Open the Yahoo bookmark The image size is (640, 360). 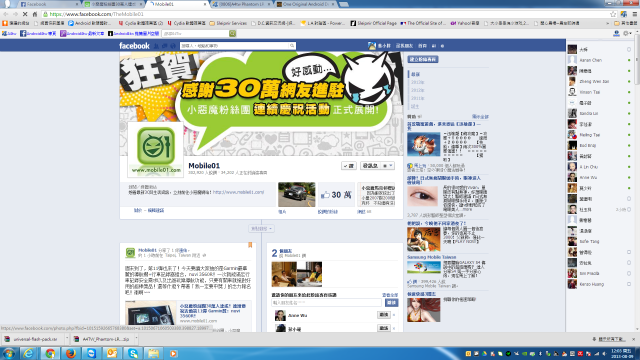tap(465, 23)
